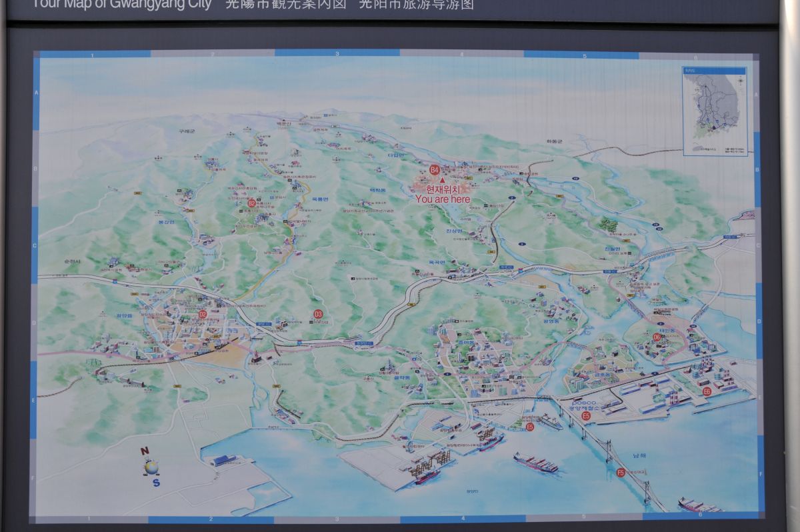Click the "You are here" text
Image resolution: width=800 pixels, height=532 pixels.
[443, 199]
